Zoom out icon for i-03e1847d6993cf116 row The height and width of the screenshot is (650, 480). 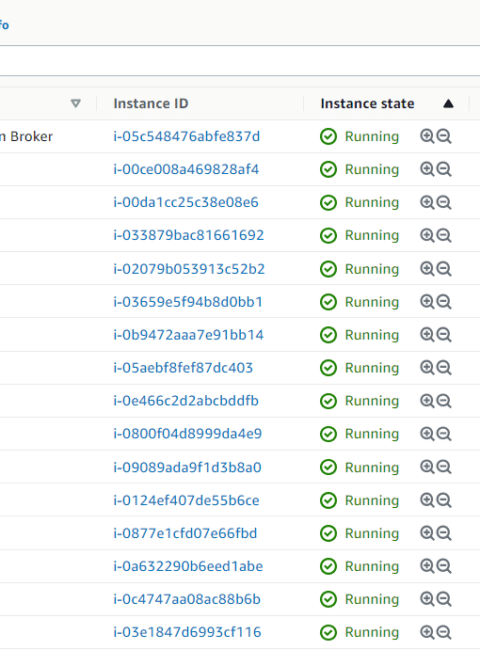(x=444, y=632)
